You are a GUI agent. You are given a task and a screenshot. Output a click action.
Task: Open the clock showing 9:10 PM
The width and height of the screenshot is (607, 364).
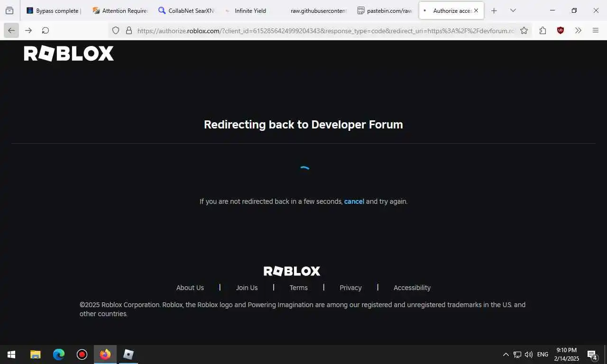pyautogui.click(x=567, y=355)
